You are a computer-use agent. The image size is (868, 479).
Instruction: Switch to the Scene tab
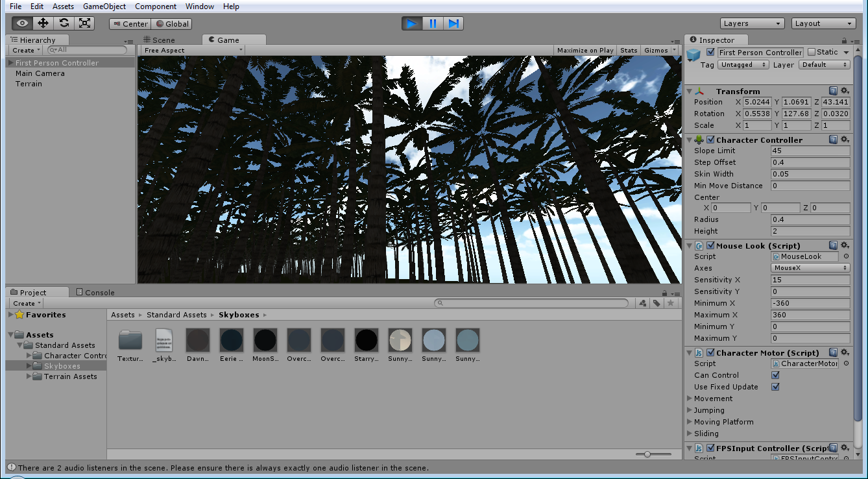click(x=160, y=40)
